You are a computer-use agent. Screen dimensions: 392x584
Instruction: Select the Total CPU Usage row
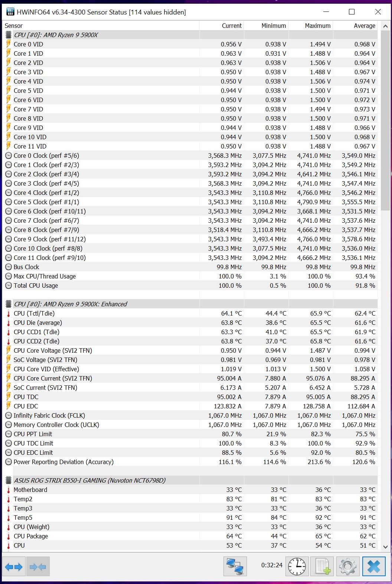point(36,286)
